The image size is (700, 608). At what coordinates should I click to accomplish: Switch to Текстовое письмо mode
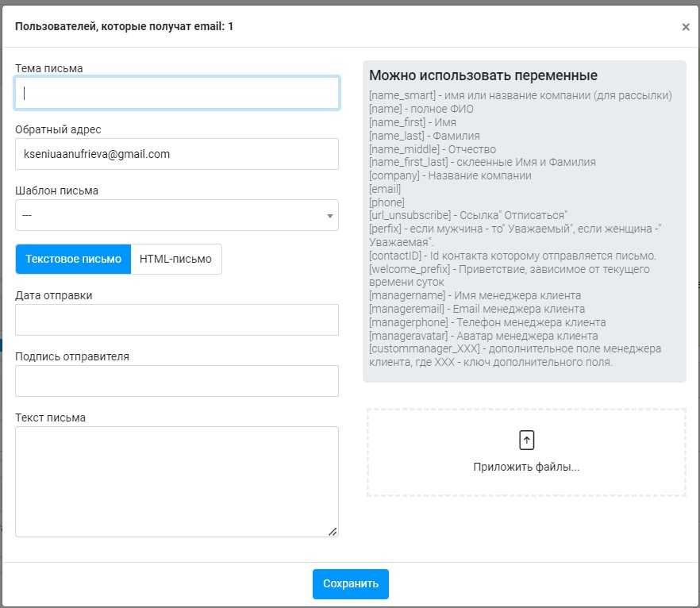point(73,259)
